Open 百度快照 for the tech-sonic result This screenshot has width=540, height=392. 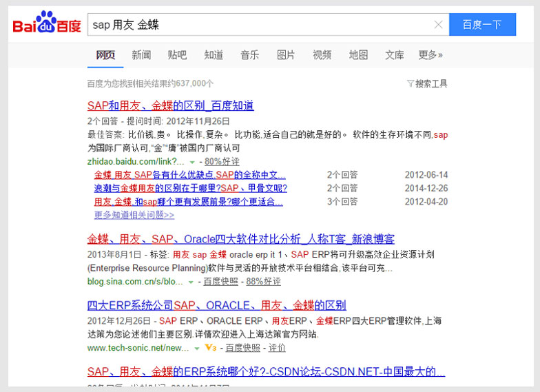click(x=242, y=348)
